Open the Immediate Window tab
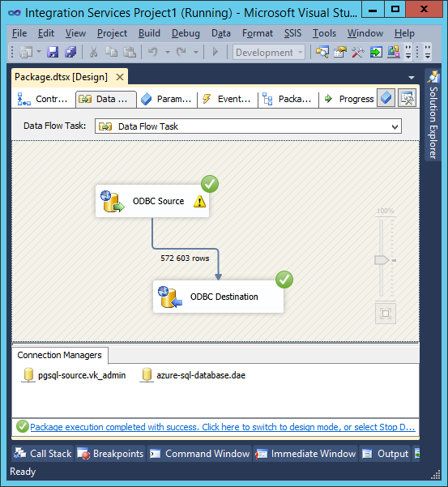 305,454
